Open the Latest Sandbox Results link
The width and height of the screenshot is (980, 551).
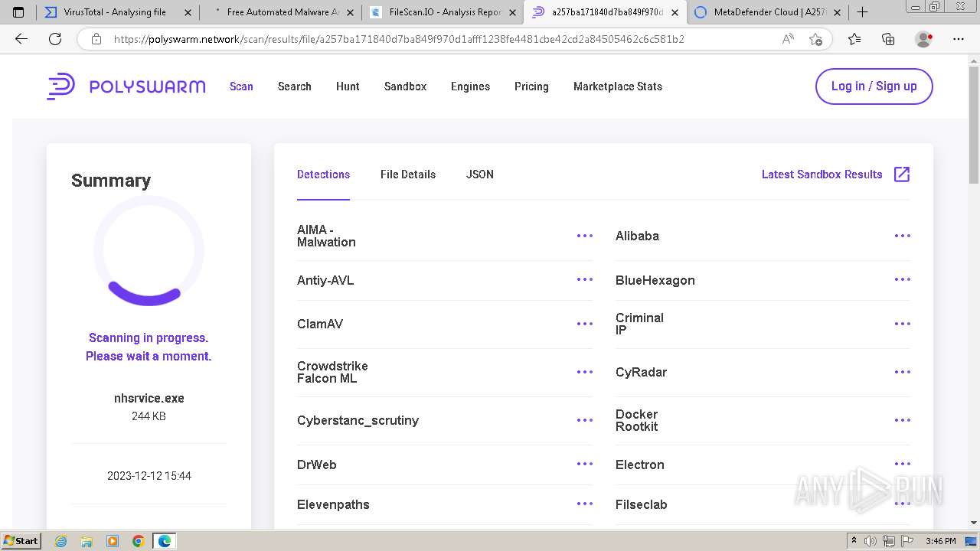click(x=822, y=174)
